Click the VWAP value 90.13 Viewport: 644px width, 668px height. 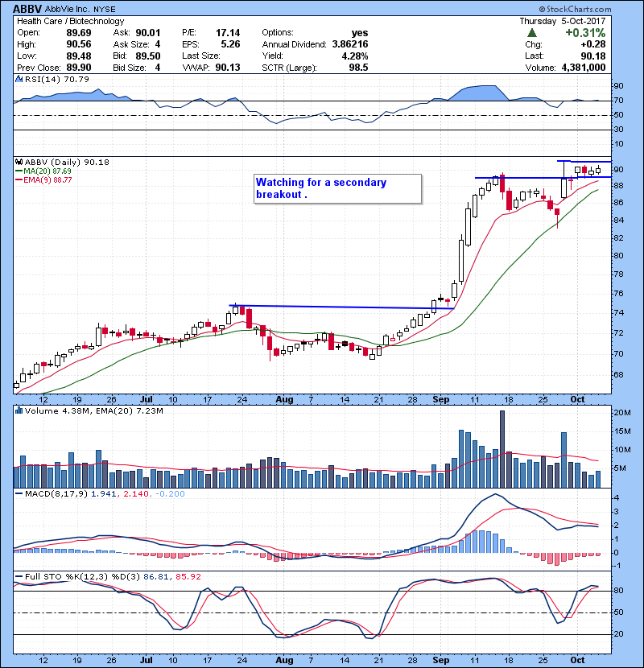coord(228,68)
